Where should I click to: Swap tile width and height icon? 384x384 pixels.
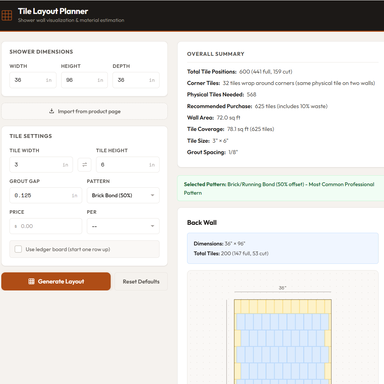(x=84, y=165)
